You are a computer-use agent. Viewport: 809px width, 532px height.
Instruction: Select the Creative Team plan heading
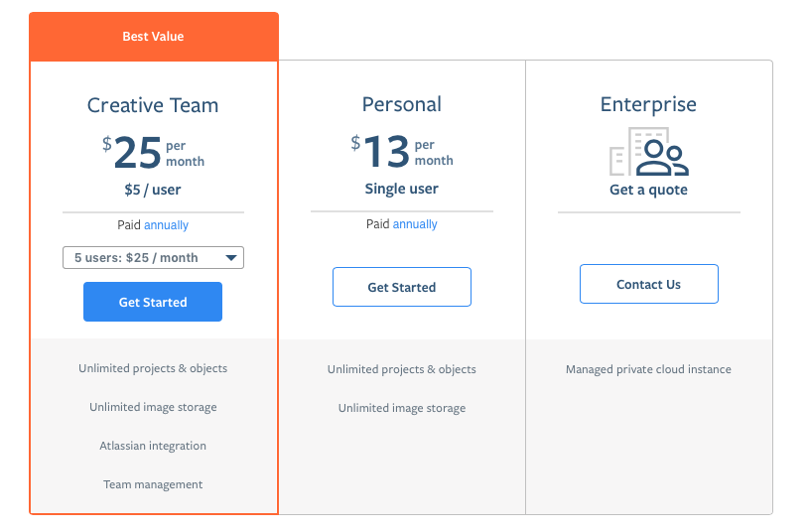pyautogui.click(x=153, y=105)
